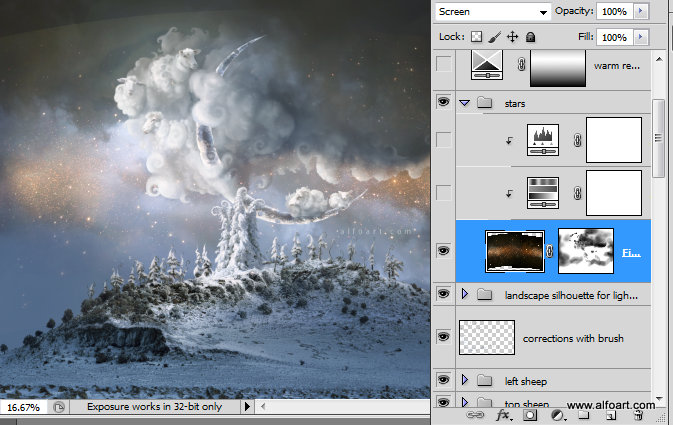Click the lock image pixels brush icon
Screen dimensions: 673x425
[494, 37]
